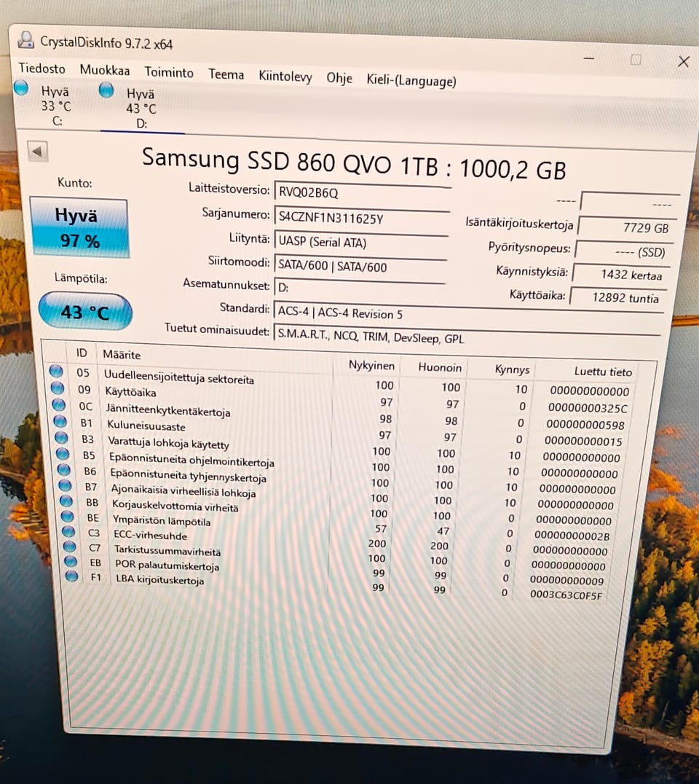Click the blue orb in row EB
Viewport: 699px width, 784px height.
click(71, 561)
